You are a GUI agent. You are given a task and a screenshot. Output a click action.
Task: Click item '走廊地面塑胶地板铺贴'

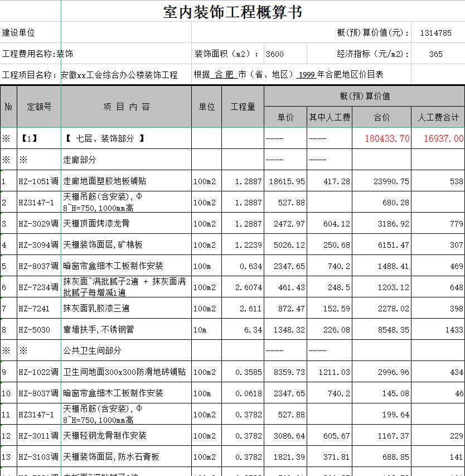[x=105, y=181]
